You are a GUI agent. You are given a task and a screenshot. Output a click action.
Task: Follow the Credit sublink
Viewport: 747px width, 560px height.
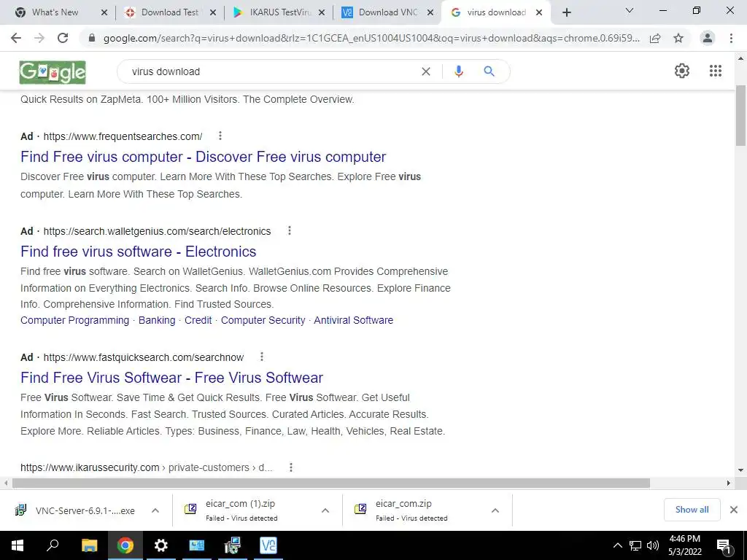pyautogui.click(x=198, y=320)
